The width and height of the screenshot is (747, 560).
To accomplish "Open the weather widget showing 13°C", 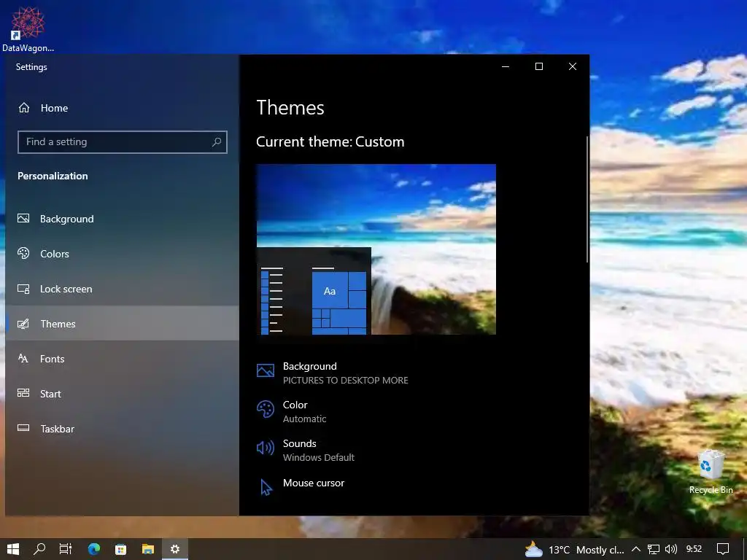I will pos(574,550).
